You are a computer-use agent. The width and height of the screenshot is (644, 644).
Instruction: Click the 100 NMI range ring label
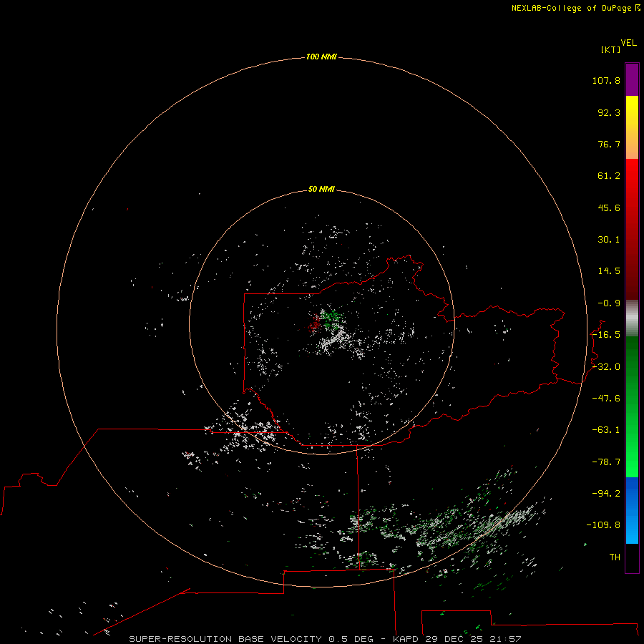point(321,57)
